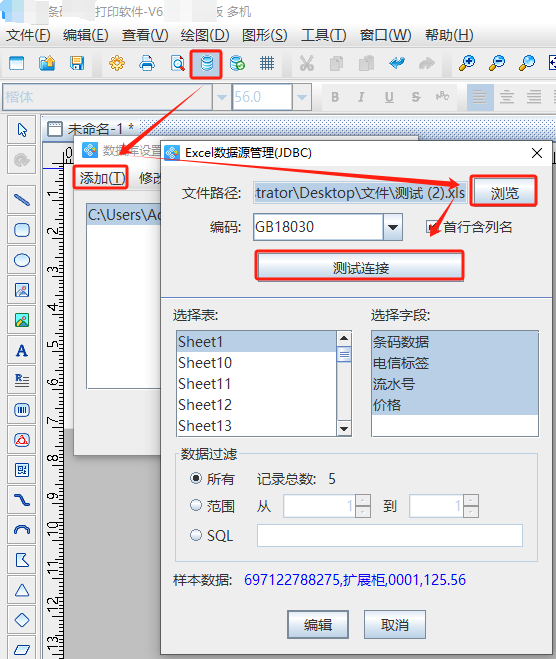Click the 测试连接 button
Screen dimensions: 556x659
(360, 267)
